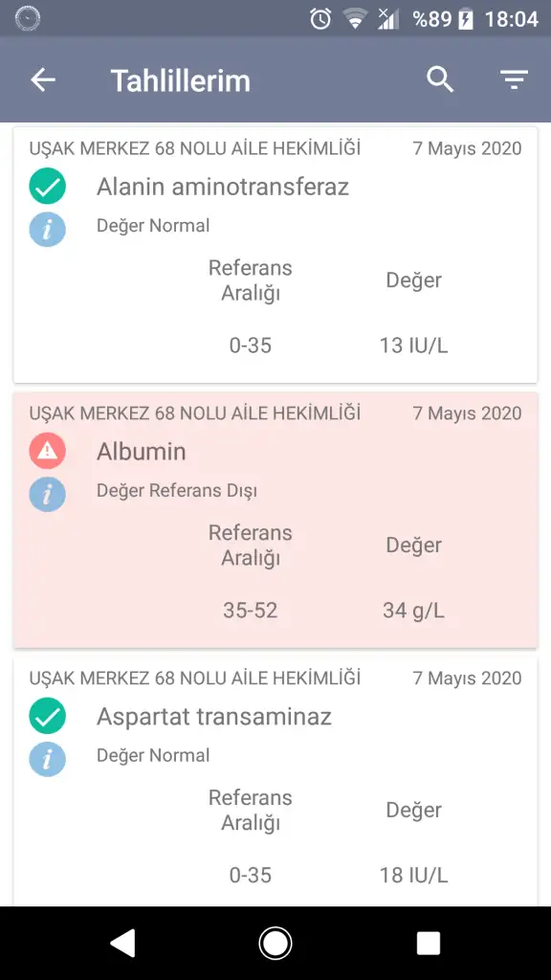Select the 34 g/L Albumin value
551x980 pixels.
413,611
